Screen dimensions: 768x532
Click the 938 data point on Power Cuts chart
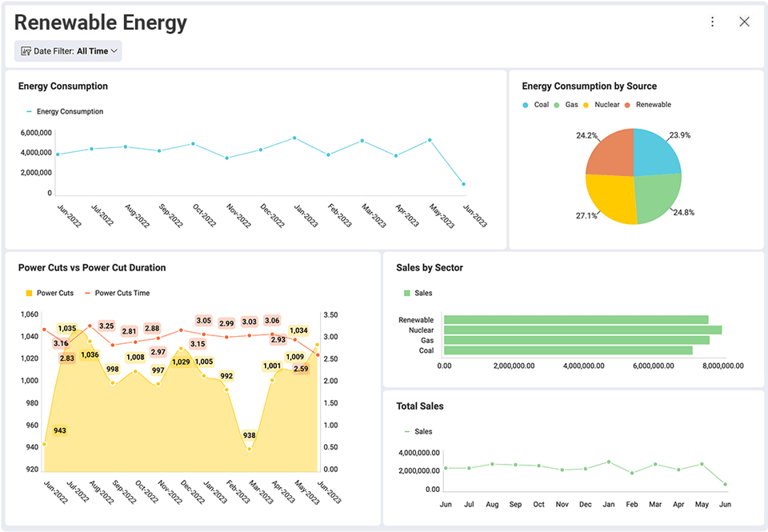(x=249, y=448)
